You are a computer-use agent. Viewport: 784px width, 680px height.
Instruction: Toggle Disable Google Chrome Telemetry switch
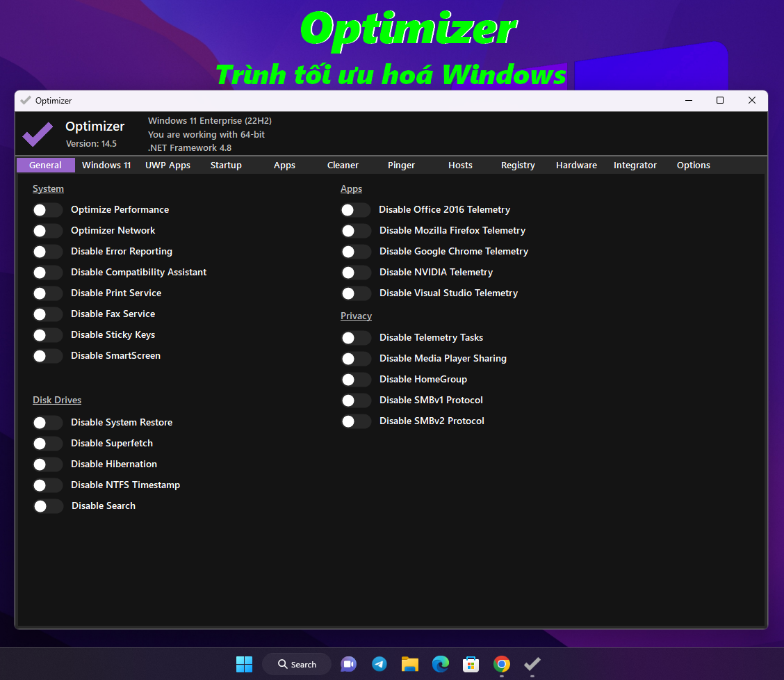(356, 252)
